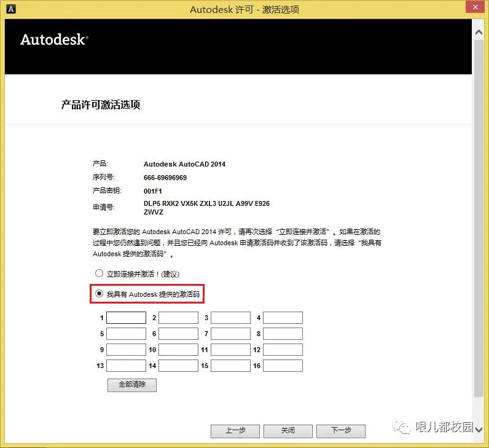This screenshot has height=448, width=489.
Task: Click activation code field 3
Action: pos(230,318)
